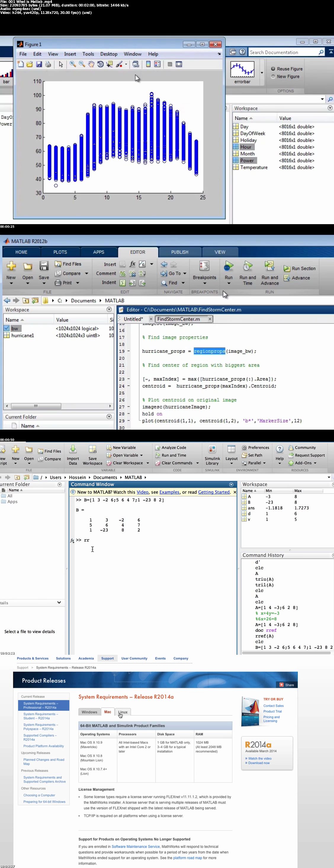Click the Workspace panel horizontal scrollbar under bw
The width and height of the screenshot is (334, 868).
click(59, 406)
